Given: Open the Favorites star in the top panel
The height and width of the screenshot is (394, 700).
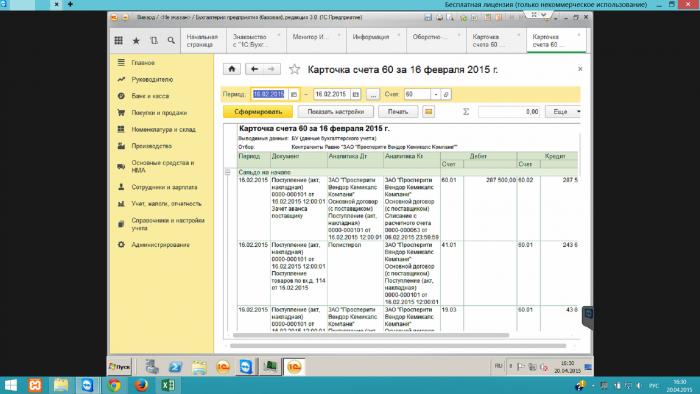Looking at the screenshot, I should coord(136,41).
